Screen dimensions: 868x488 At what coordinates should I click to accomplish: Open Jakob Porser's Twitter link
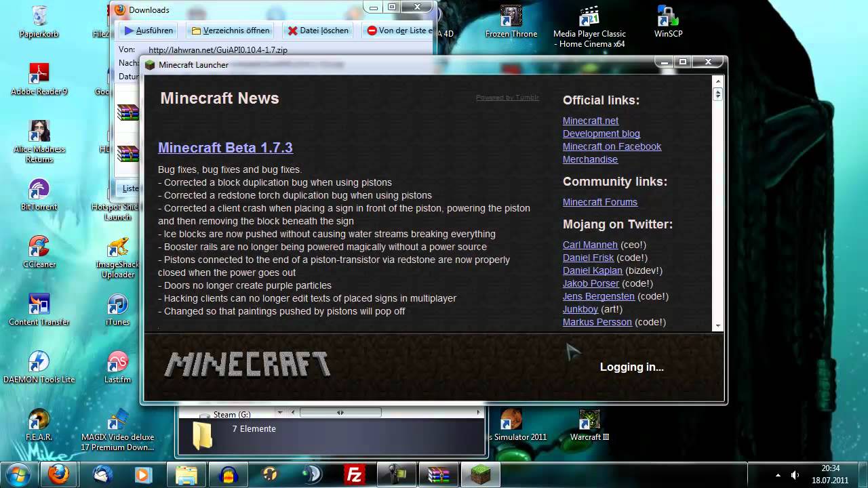point(591,283)
